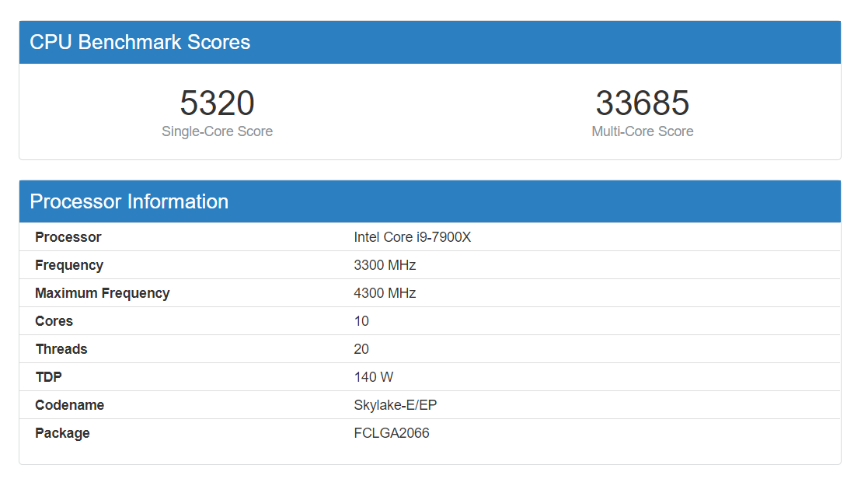The height and width of the screenshot is (486, 868).
Task: Select the Threads value 20
Action: (361, 349)
